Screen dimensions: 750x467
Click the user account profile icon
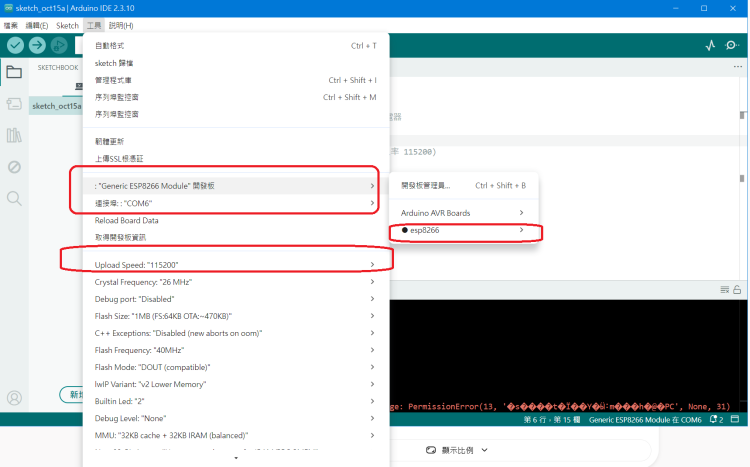(x=14, y=398)
